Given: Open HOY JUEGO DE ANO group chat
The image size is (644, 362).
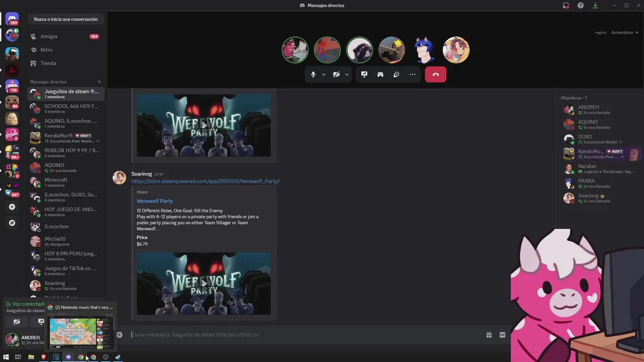Looking at the screenshot, I should 66,212.
